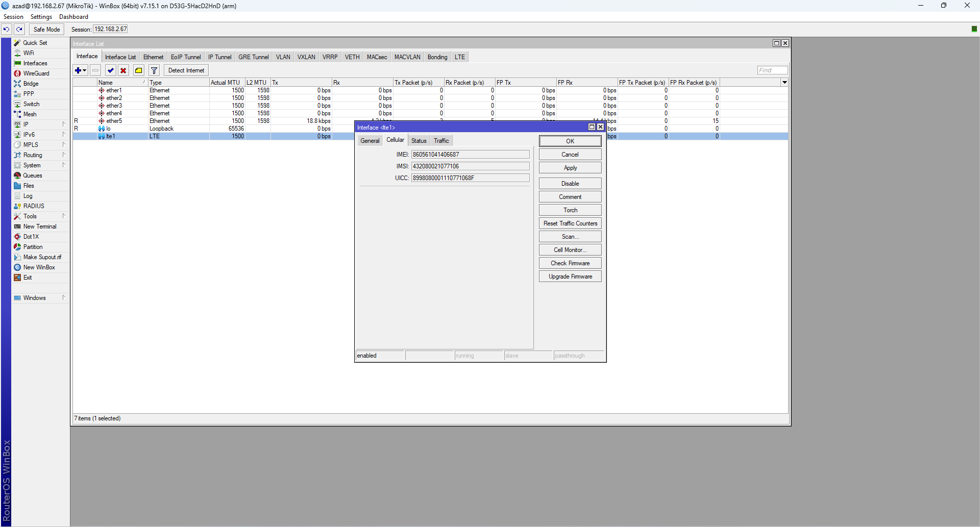980x527 pixels.
Task: Open the Settings menu
Action: (41, 17)
